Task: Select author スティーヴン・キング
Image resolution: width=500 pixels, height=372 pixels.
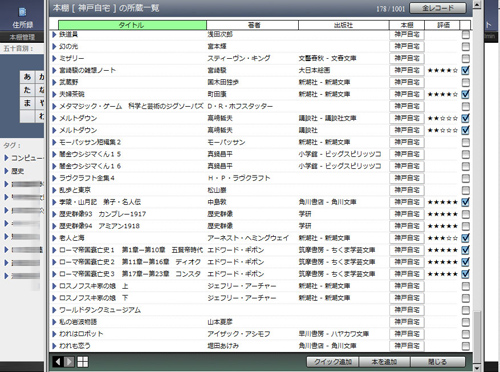Action: coord(239,58)
